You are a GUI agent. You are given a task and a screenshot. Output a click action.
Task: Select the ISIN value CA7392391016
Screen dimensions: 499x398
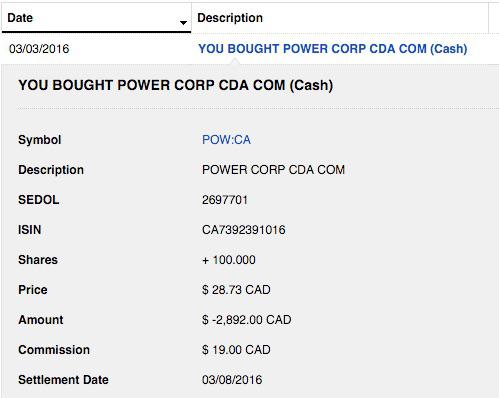[244, 230]
